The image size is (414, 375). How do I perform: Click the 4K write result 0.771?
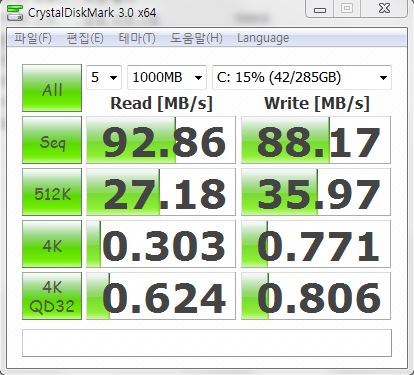[316, 244]
